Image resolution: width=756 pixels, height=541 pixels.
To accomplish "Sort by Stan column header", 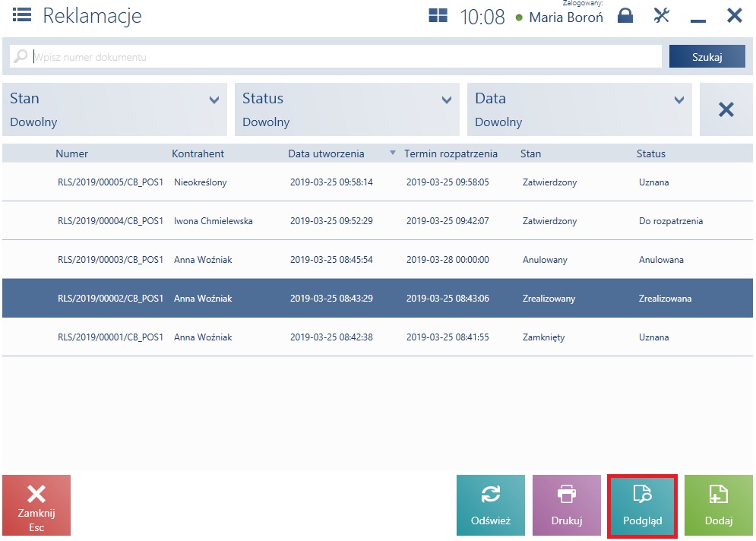I will [530, 153].
